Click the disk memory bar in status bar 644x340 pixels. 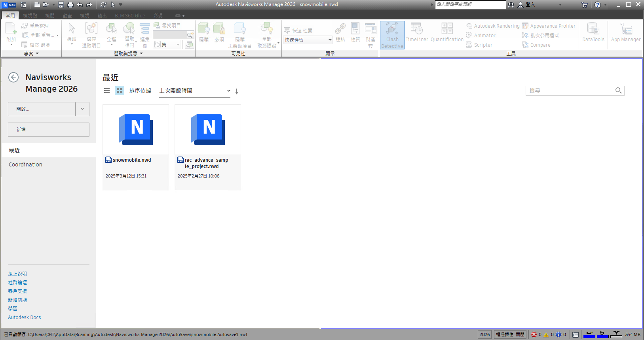(x=602, y=334)
